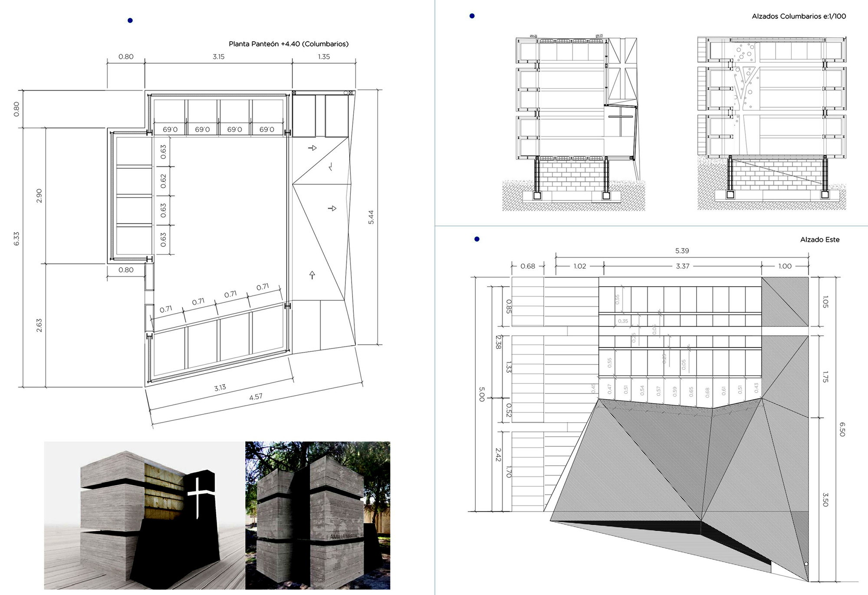Screen dimensions: 868x595
Task: Click the 5.39 dimension above east elevation
Action: pyautogui.click(x=682, y=251)
